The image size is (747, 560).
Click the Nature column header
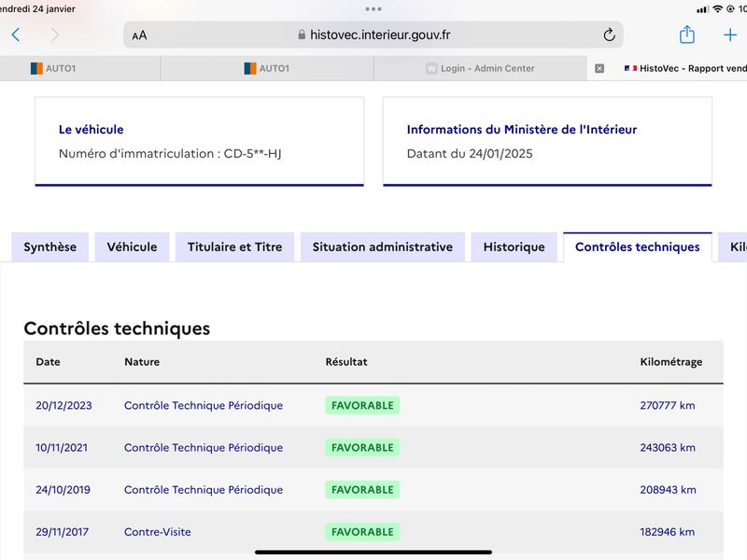pos(142,362)
